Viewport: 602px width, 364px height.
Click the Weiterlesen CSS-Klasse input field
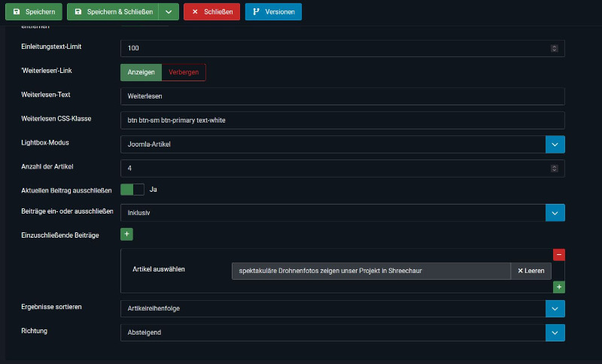click(x=342, y=120)
